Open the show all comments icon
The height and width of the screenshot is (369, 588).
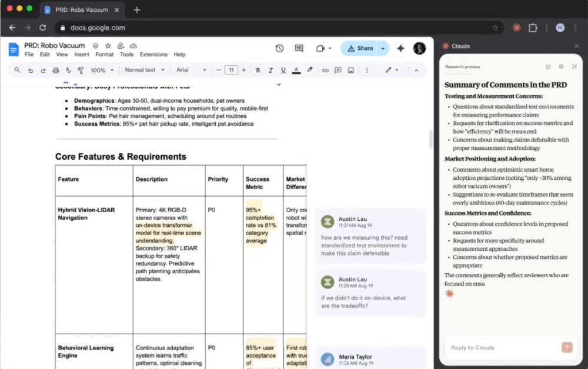tap(299, 48)
